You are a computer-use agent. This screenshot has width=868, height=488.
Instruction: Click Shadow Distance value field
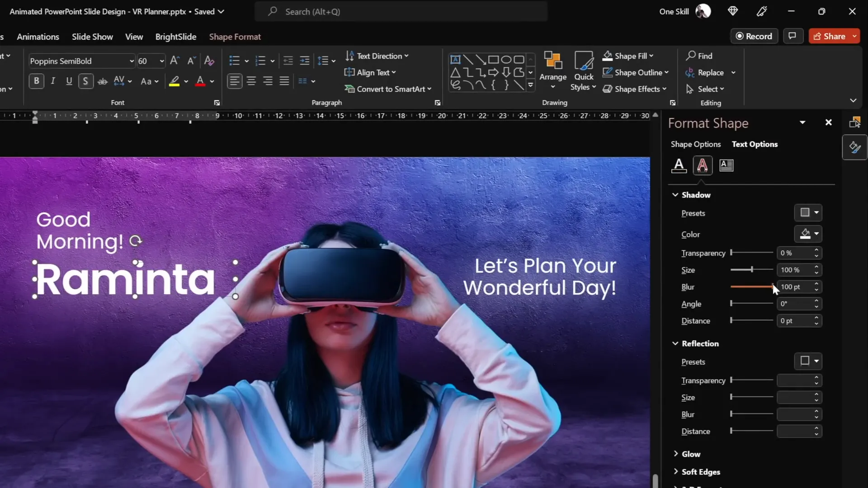point(795,321)
